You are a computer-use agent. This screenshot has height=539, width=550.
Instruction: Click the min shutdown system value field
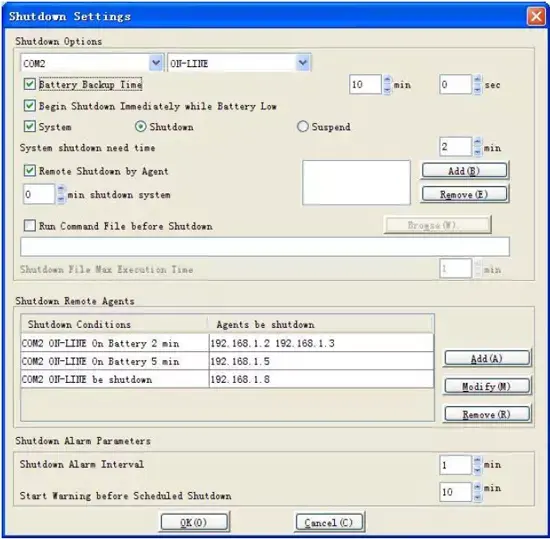tap(39, 194)
